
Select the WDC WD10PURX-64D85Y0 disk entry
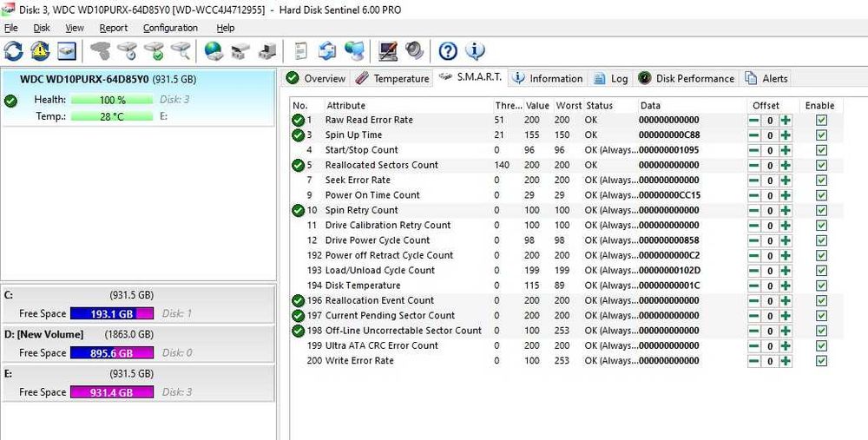(138, 98)
